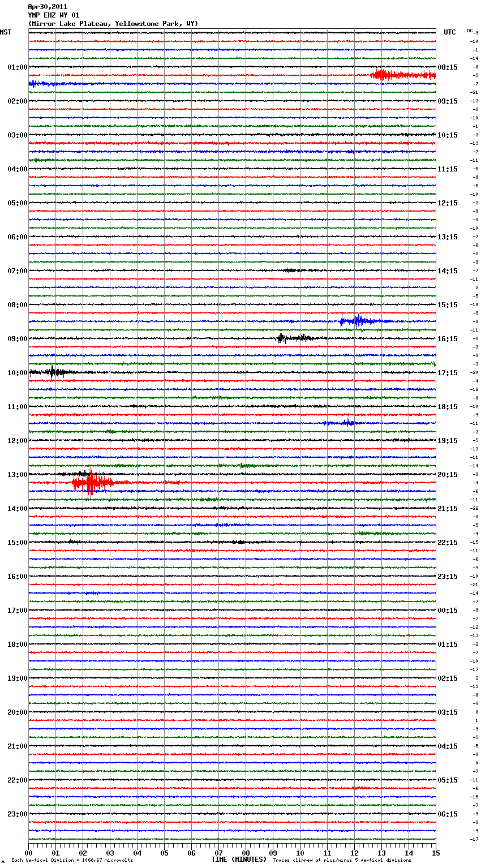The height and width of the screenshot is (868, 481).
Task: Click the 03:15 UTC time label
Action: coord(448,712)
